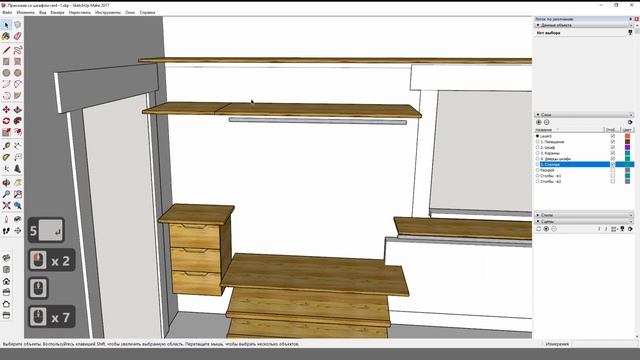Set Layer0 as active layer

tap(538, 136)
